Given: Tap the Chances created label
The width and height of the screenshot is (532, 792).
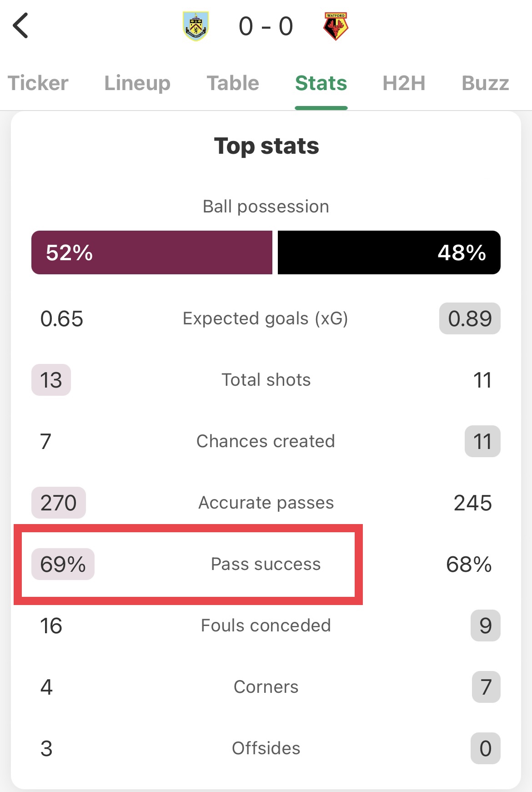Looking at the screenshot, I should pyautogui.click(x=266, y=441).
